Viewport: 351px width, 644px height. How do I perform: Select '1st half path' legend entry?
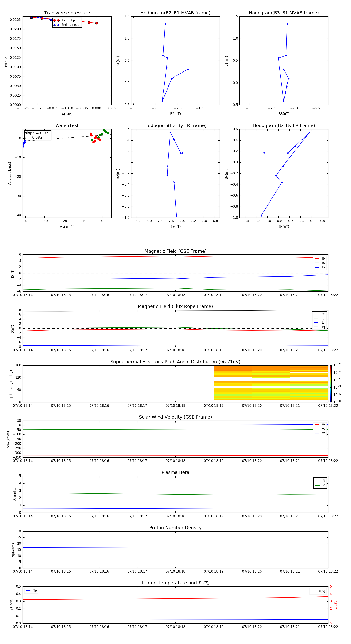67,20
